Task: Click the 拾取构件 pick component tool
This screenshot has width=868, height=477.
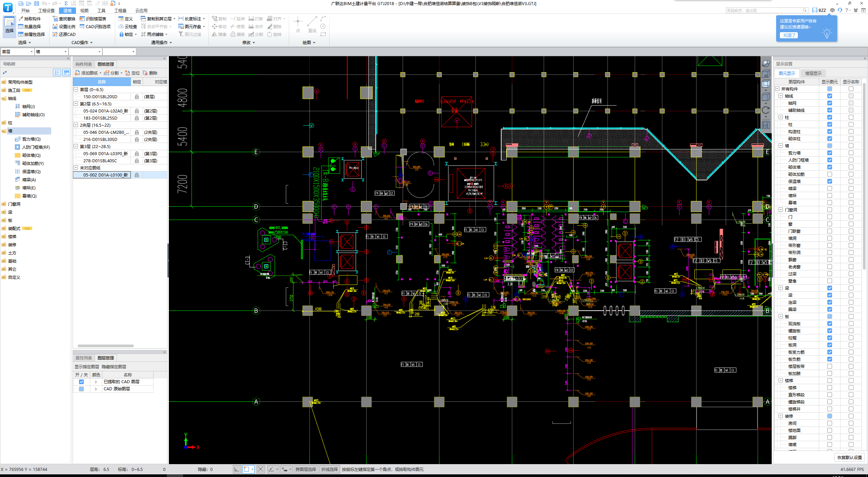Action: [29, 19]
